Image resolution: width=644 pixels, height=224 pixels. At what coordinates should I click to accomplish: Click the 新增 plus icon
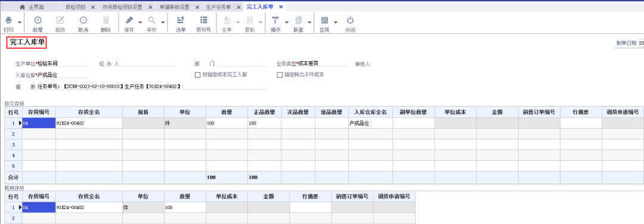(38, 20)
